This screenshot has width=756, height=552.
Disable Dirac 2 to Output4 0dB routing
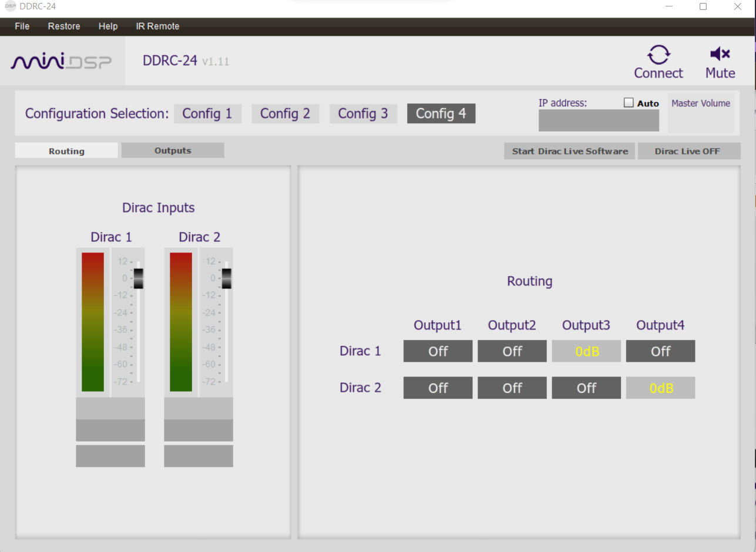pyautogui.click(x=660, y=388)
